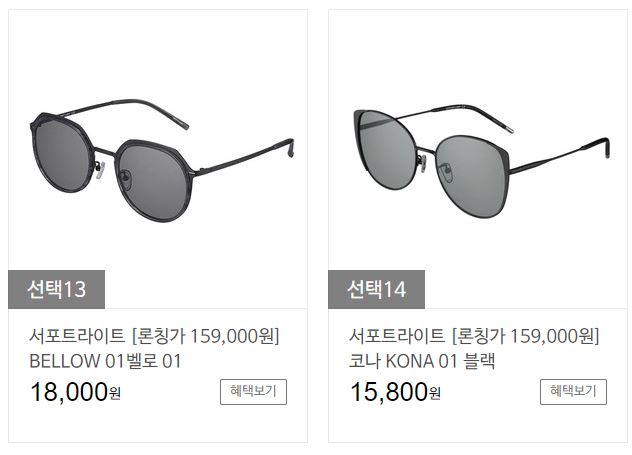Click the long temple arm tip of BELLOW sunglasses
632x455 pixels.
(x=289, y=148)
